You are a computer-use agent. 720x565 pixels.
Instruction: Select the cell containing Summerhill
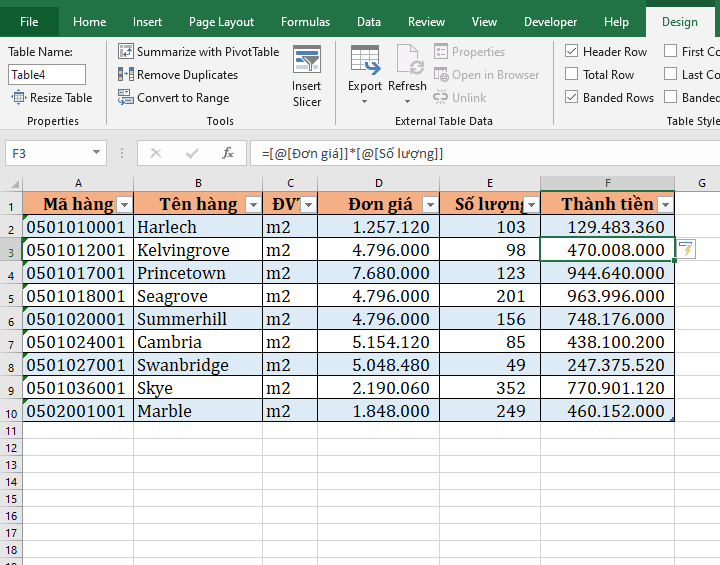pos(197,319)
